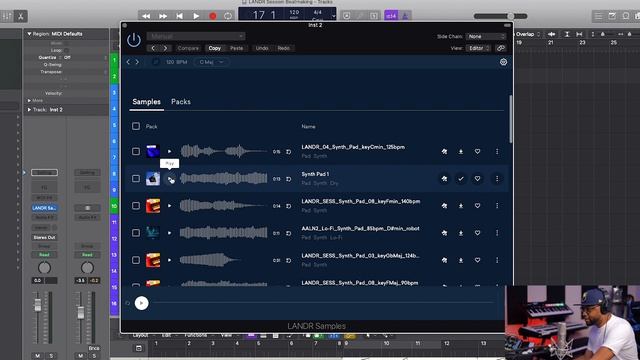Viewport: 640px width, 360px height.
Task: Click the Inst 2 channel volume fader
Action: pyautogui.click(x=38, y=304)
